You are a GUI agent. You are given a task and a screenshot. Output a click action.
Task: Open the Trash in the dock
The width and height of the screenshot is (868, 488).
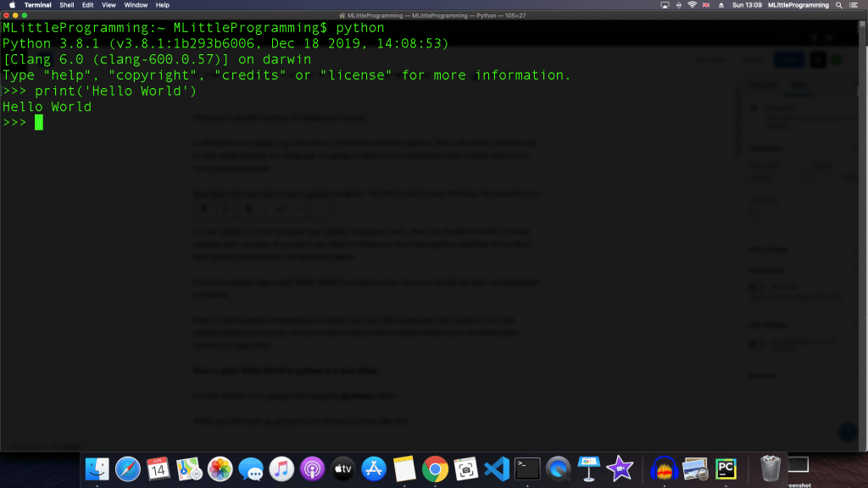coord(770,469)
